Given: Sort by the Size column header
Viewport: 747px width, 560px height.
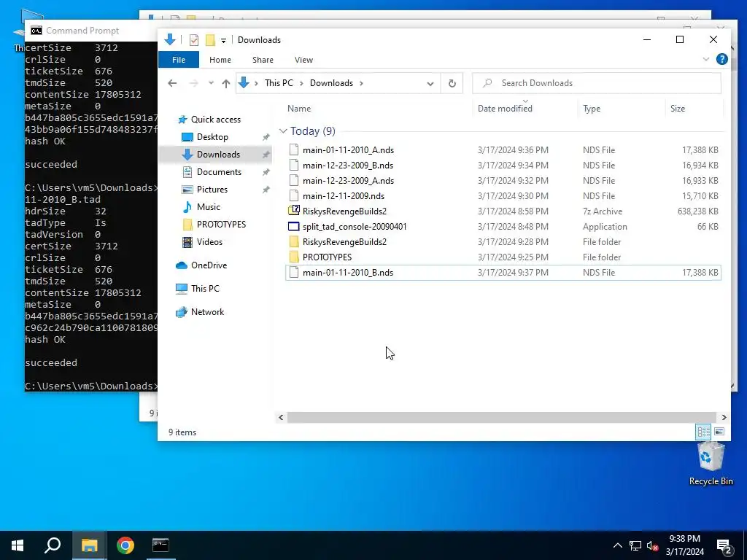Looking at the screenshot, I should pos(678,109).
